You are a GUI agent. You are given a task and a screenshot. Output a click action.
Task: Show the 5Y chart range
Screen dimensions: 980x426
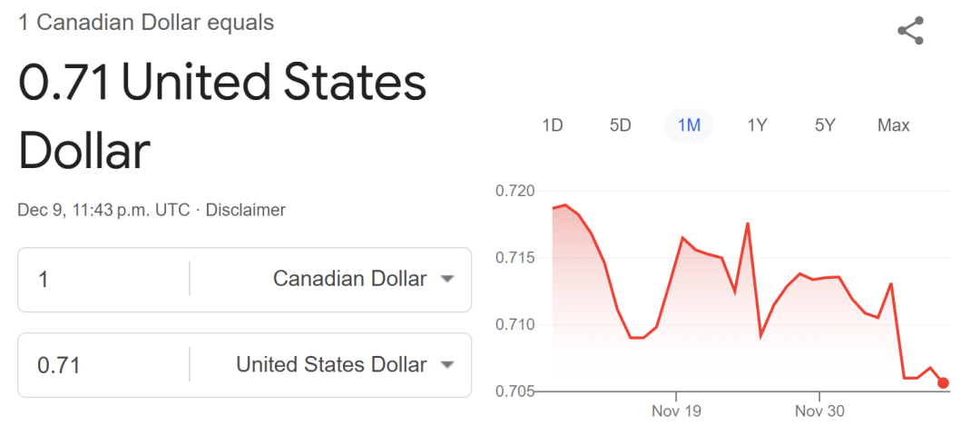pyautogui.click(x=825, y=125)
